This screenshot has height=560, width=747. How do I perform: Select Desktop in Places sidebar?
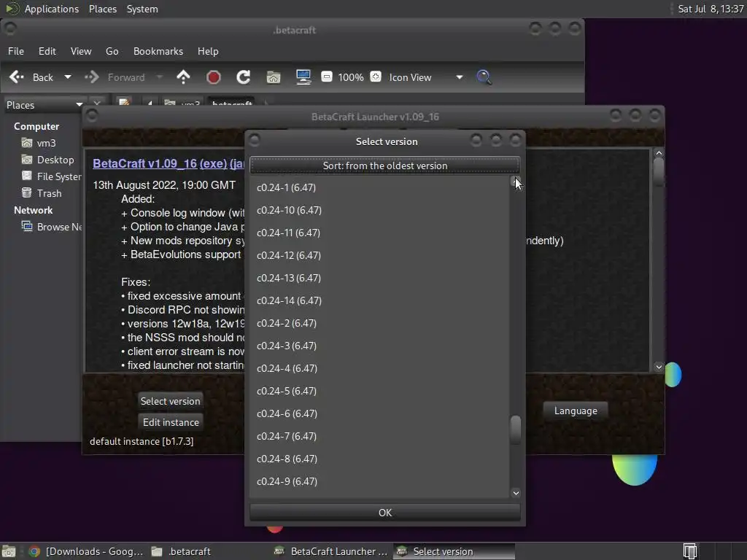coord(47,160)
